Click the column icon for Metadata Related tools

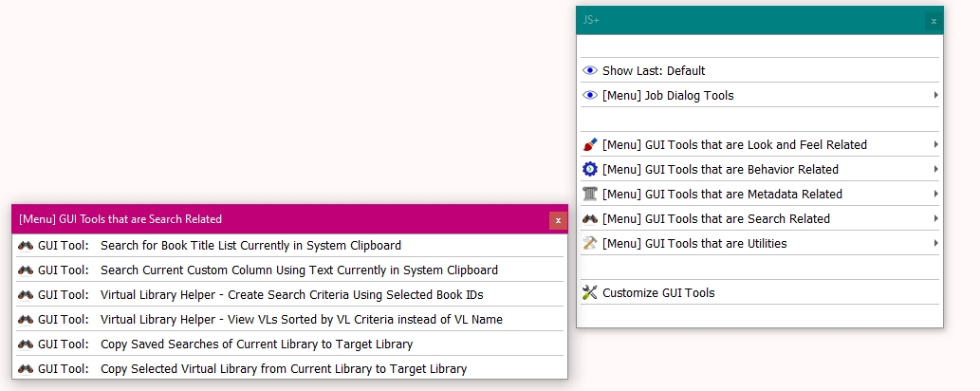(x=590, y=195)
